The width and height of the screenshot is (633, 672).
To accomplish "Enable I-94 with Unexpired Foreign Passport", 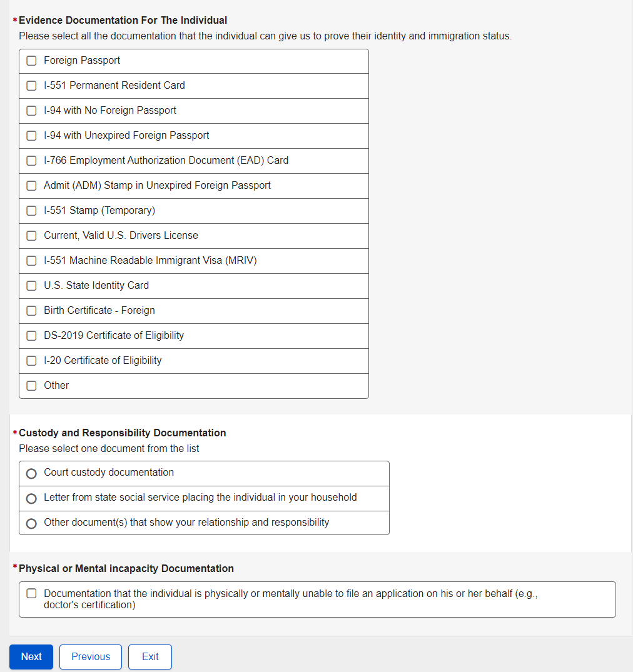I will coord(31,136).
